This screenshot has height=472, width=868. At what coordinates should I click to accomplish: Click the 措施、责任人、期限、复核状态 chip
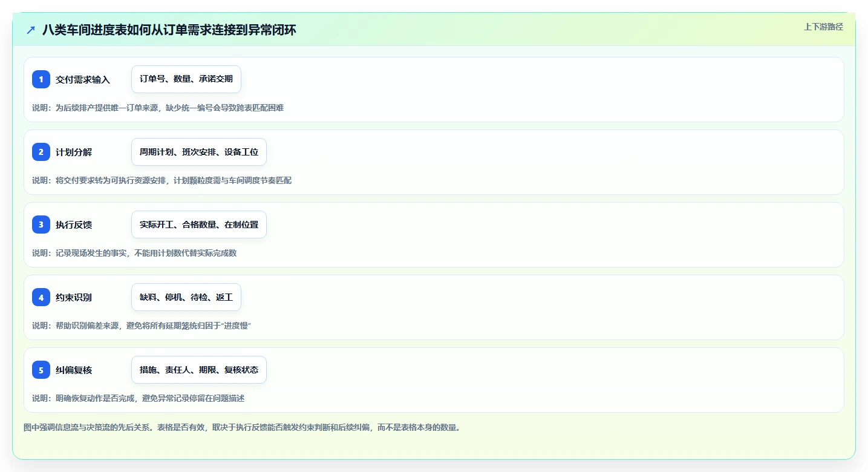199,370
